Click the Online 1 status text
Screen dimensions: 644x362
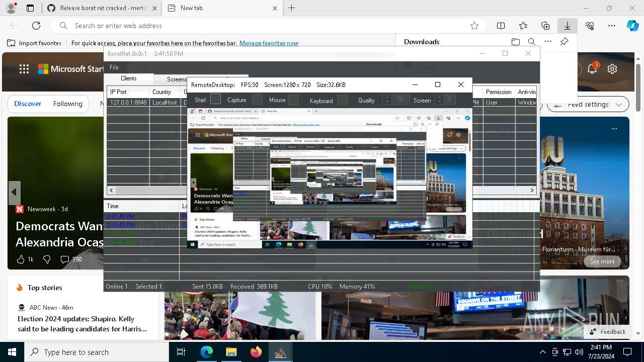(x=117, y=287)
